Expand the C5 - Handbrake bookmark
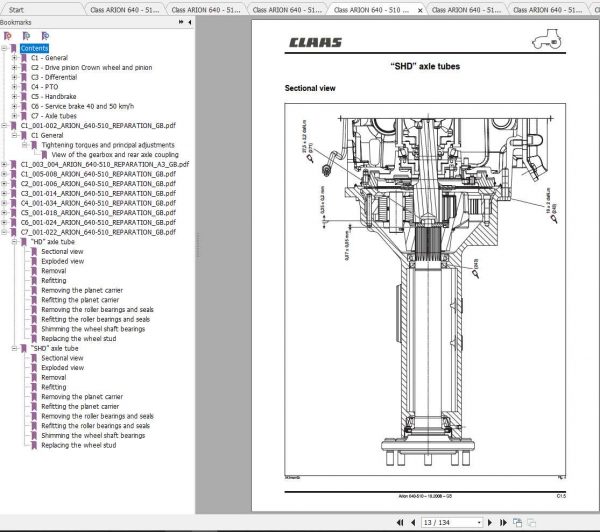The height and width of the screenshot is (532, 600). 14,96
